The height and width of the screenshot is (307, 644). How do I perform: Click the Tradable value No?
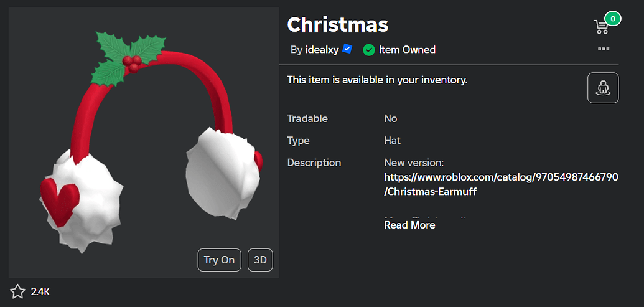coord(391,118)
